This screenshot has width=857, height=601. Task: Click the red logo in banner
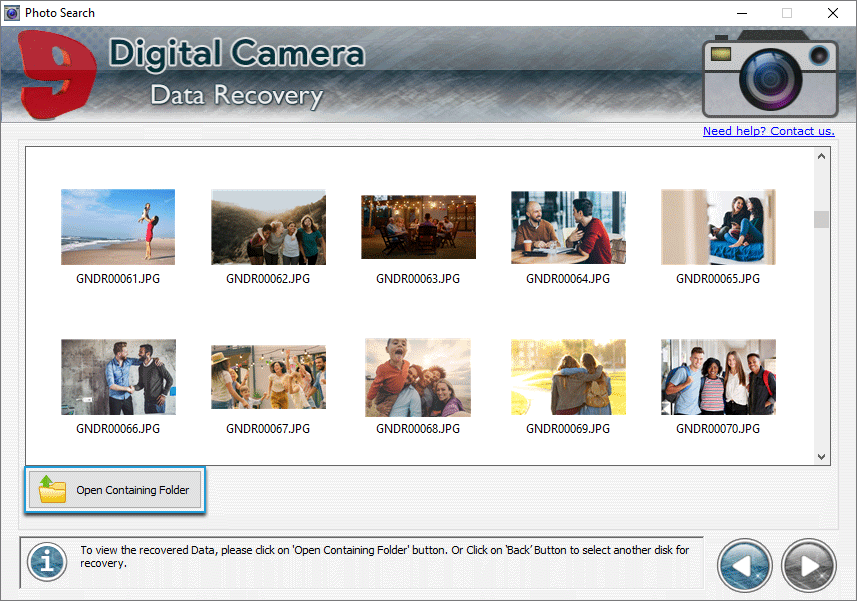tap(57, 71)
